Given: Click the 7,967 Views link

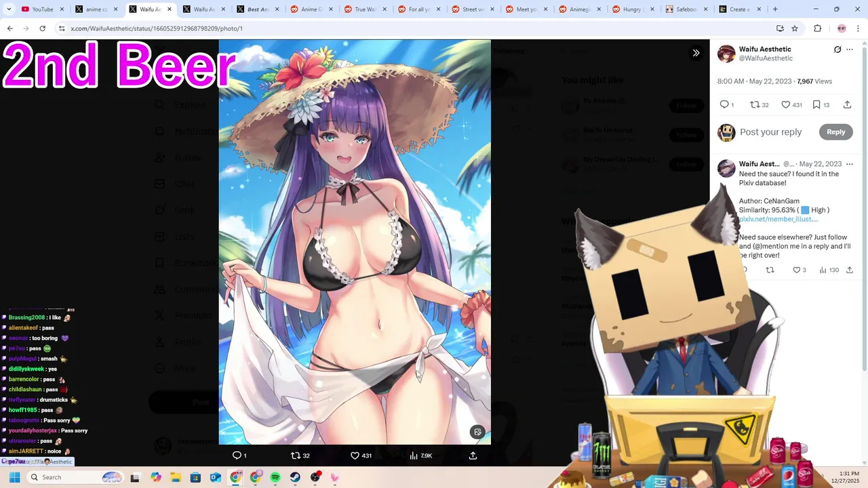Looking at the screenshot, I should point(814,81).
